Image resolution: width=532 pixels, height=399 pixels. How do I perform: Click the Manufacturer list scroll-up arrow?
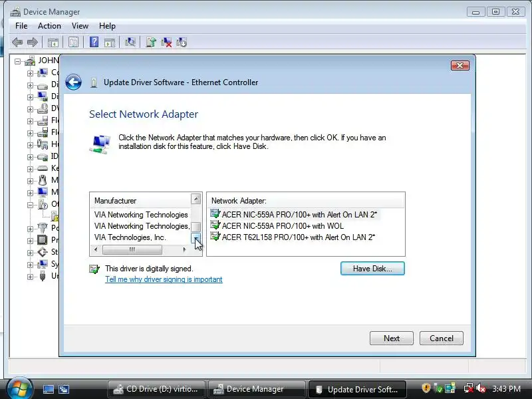click(196, 199)
